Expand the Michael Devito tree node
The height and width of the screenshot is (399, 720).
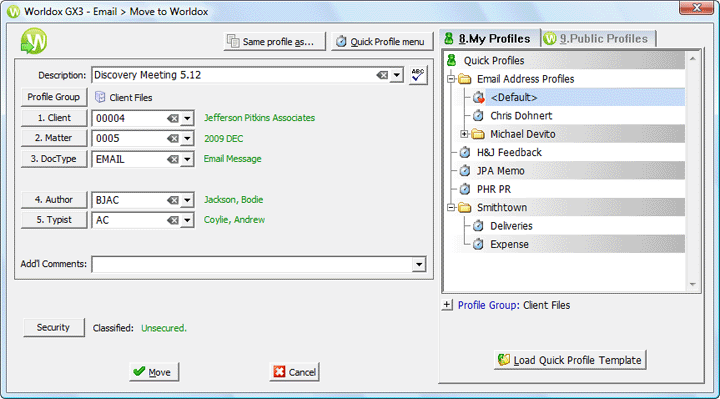[x=464, y=134]
